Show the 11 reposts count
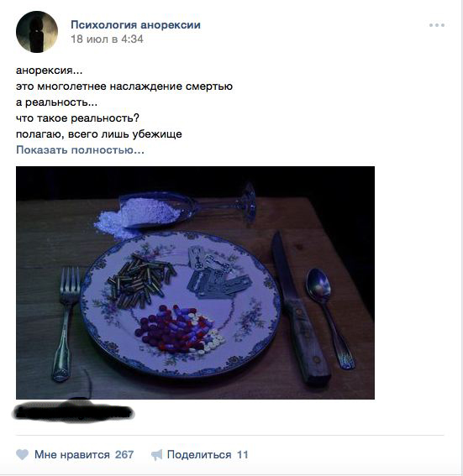This screenshot has height=476, width=463. [243, 455]
